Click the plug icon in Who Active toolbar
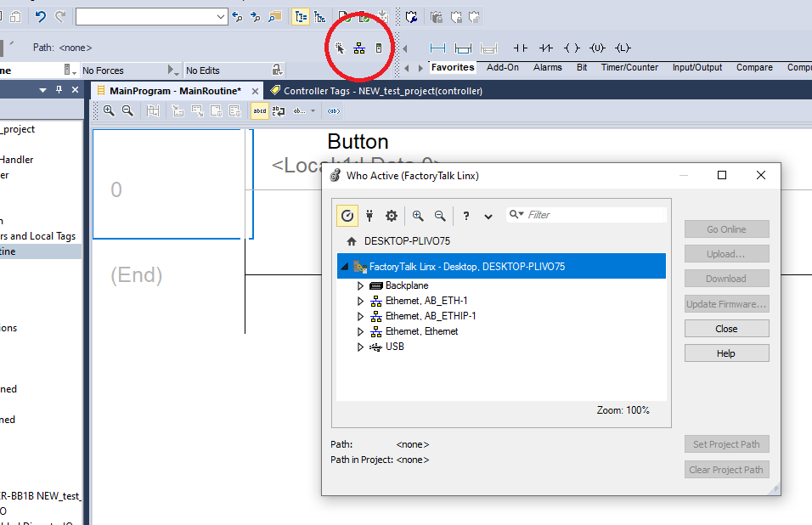Image resolution: width=812 pixels, height=525 pixels. click(369, 216)
